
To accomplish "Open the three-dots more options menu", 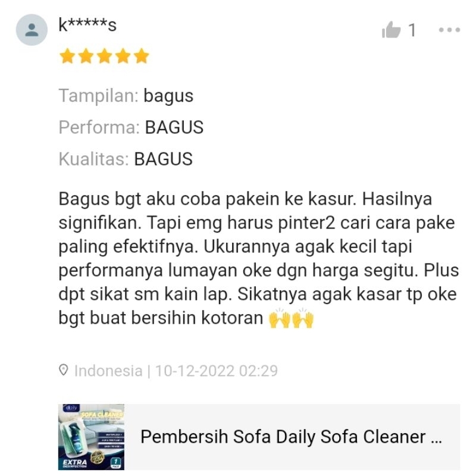I will [x=449, y=30].
